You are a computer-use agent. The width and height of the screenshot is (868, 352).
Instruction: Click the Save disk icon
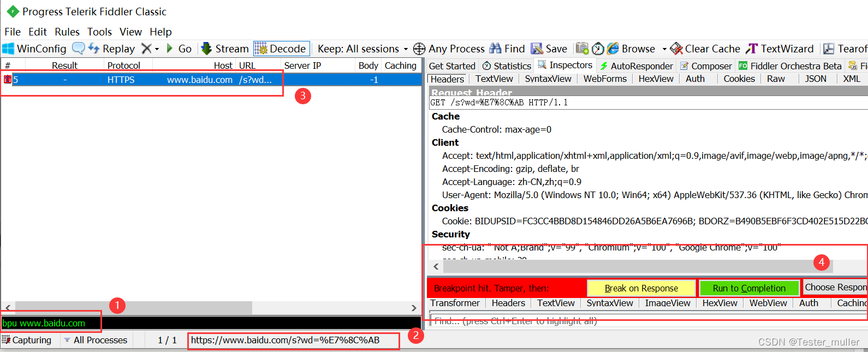point(537,49)
